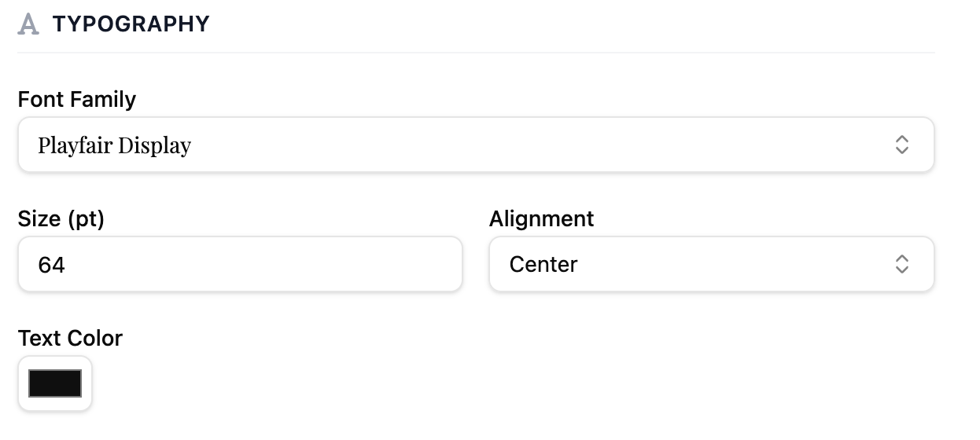Click the Typography section 'A' icon
Screen dimensions: 980x440
[x=28, y=24]
